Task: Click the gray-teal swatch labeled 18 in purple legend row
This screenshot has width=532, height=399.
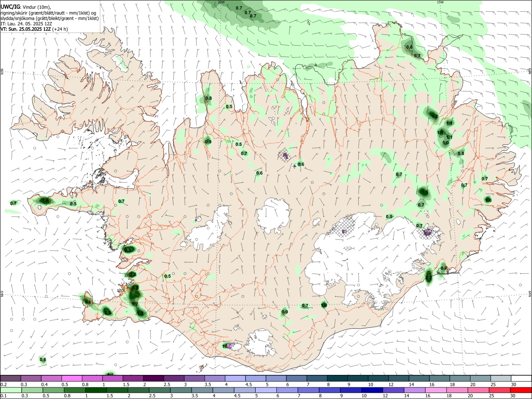Action: [460, 379]
